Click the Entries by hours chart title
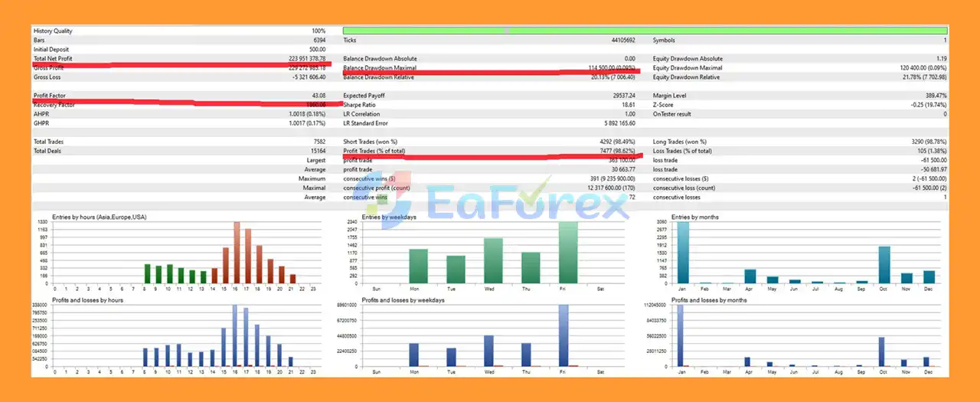This screenshot has width=980, height=402. [x=100, y=217]
